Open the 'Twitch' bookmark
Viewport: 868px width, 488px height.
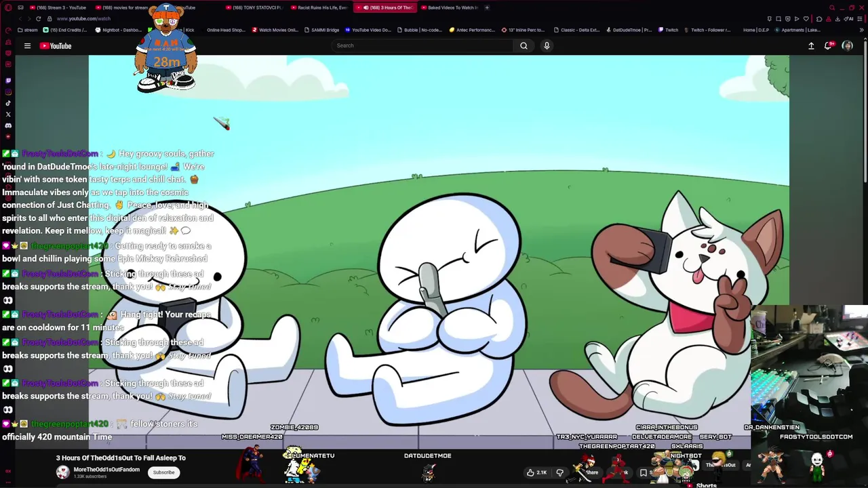click(x=668, y=30)
